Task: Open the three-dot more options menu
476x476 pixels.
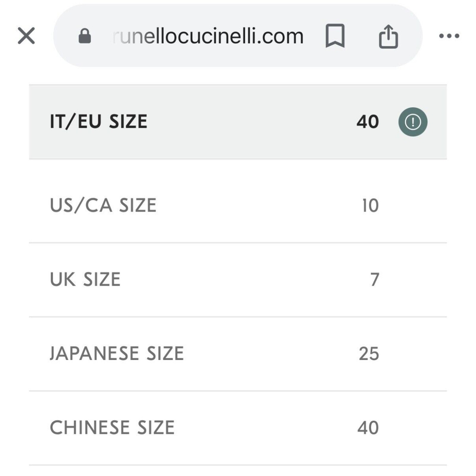Action: 449,36
